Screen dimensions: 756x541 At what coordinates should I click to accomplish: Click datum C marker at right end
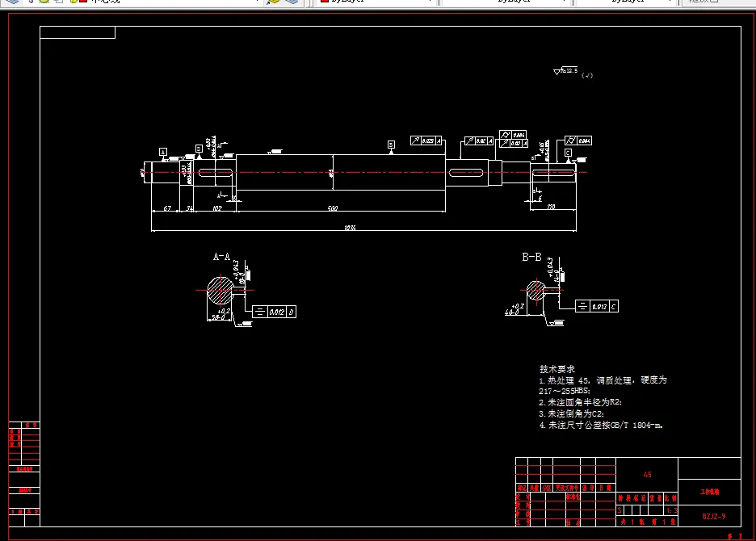click(568, 153)
